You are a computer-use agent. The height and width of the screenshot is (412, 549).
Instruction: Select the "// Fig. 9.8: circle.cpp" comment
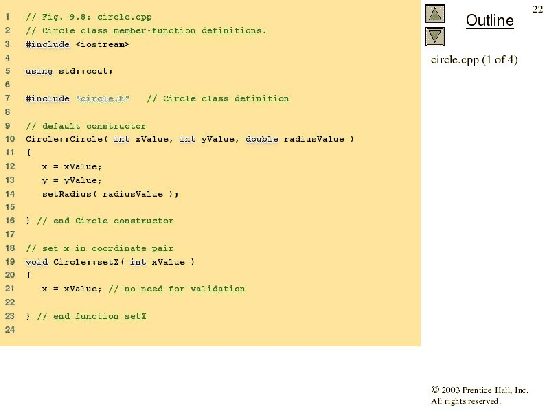[x=88, y=17]
